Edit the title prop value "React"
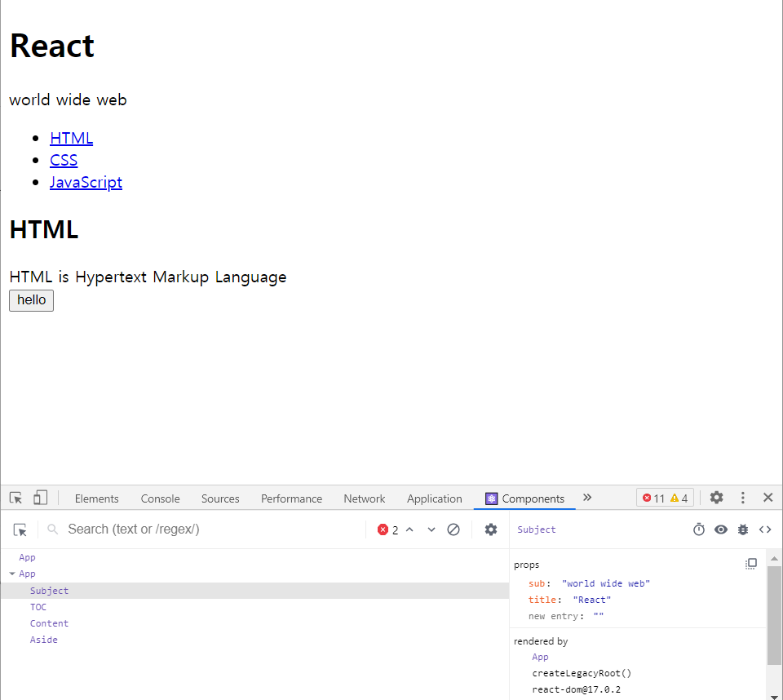 tap(592, 600)
